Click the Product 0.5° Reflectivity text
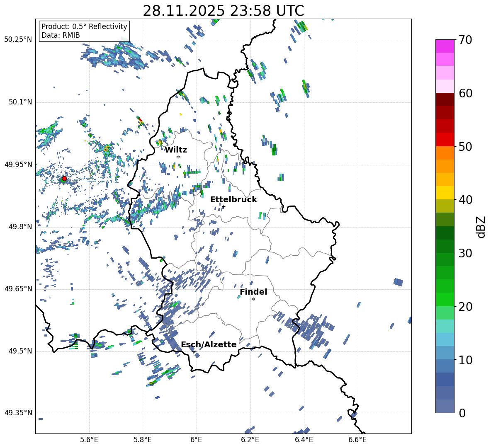The height and width of the screenshot is (448, 491). [84, 27]
